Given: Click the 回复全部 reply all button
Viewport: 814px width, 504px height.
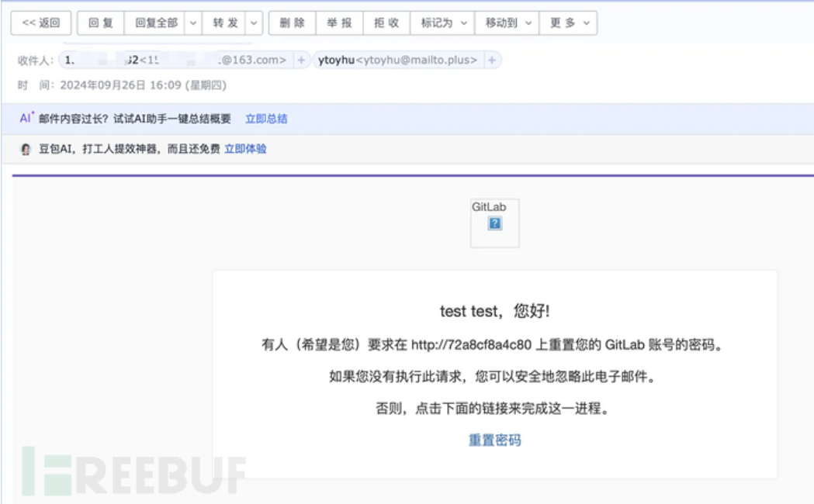Looking at the screenshot, I should 156,23.
